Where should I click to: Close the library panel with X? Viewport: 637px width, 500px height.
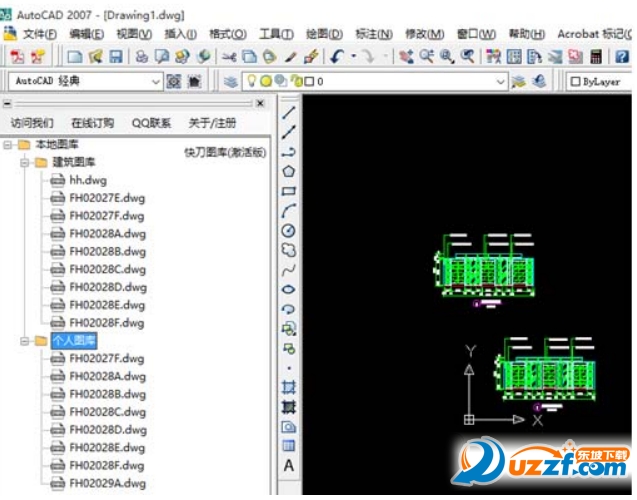click(260, 104)
